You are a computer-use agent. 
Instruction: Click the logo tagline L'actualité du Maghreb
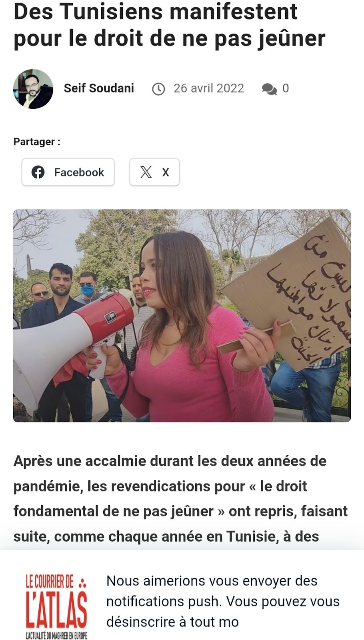[56, 636]
